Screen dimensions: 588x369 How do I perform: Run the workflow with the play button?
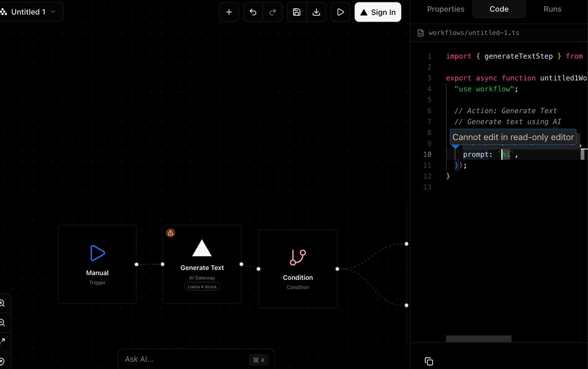pyautogui.click(x=341, y=12)
